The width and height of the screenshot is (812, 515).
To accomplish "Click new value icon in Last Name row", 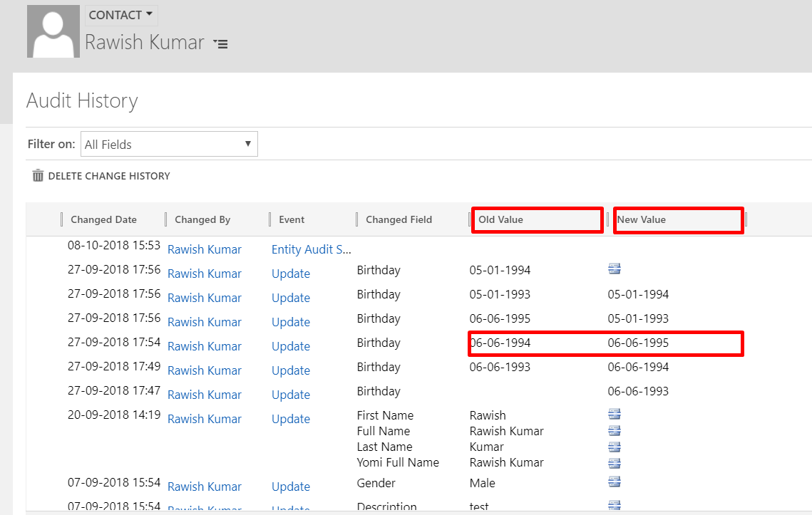I will click(614, 447).
